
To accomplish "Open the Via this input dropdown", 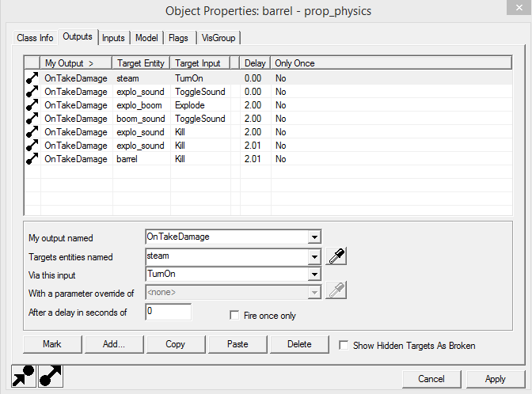I will point(314,274).
